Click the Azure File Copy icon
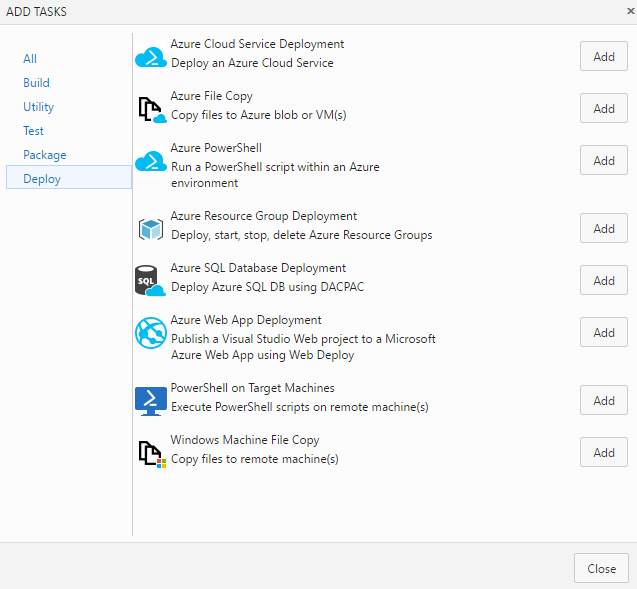Screen dimensions: 637x589 [x=152, y=109]
